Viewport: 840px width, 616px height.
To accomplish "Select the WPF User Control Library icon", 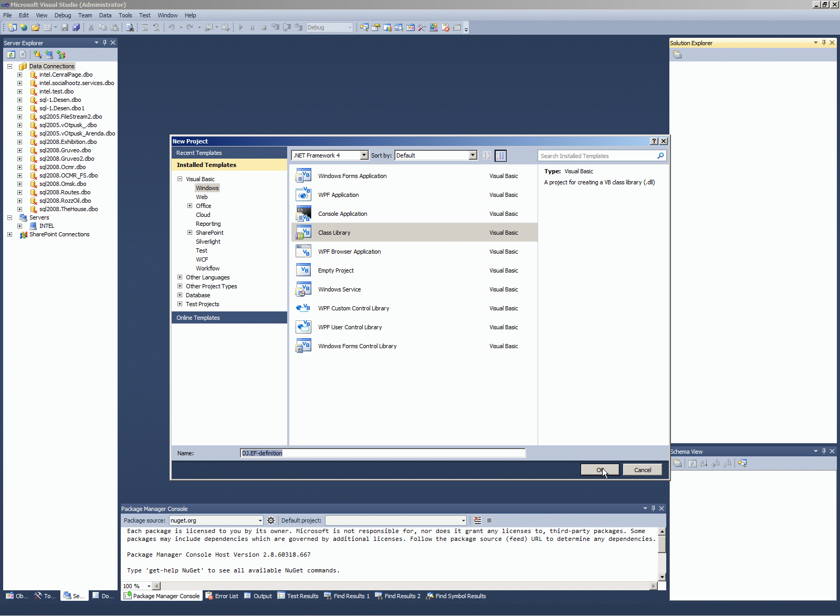I will click(x=303, y=327).
